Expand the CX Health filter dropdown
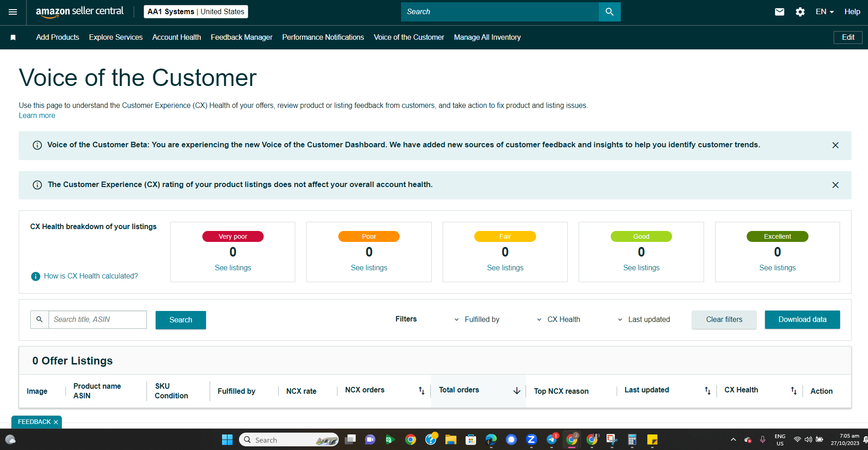868x450 pixels. pos(559,320)
